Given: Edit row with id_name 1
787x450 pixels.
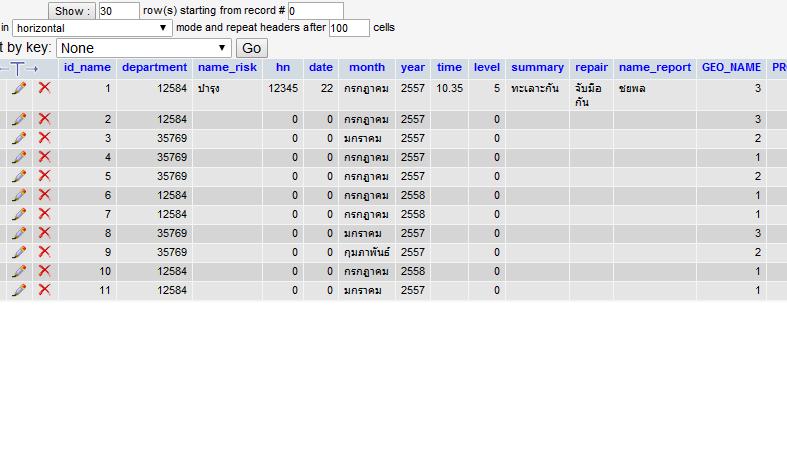Looking at the screenshot, I should pos(19,88).
